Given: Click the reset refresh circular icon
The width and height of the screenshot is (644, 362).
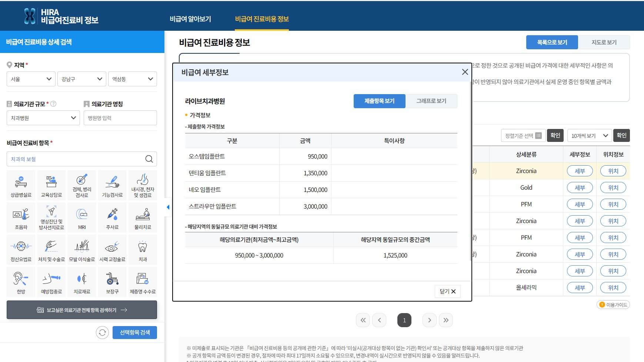Looking at the screenshot, I should 103,332.
